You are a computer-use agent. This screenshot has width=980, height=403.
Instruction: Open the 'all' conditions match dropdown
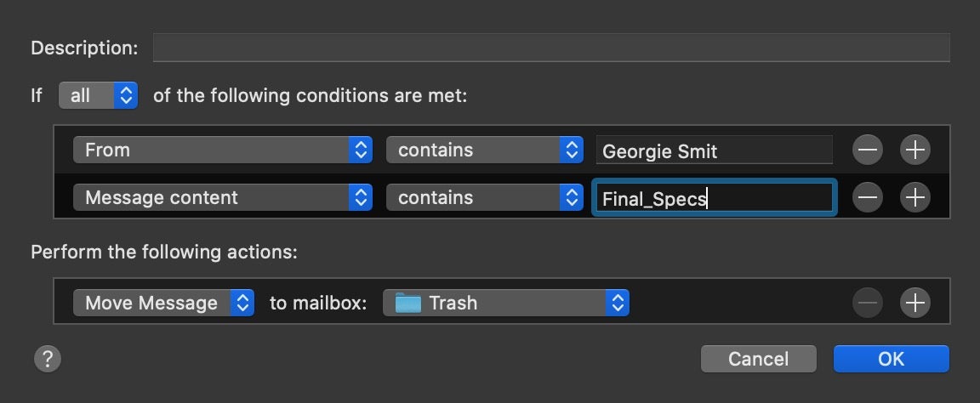[x=97, y=96]
